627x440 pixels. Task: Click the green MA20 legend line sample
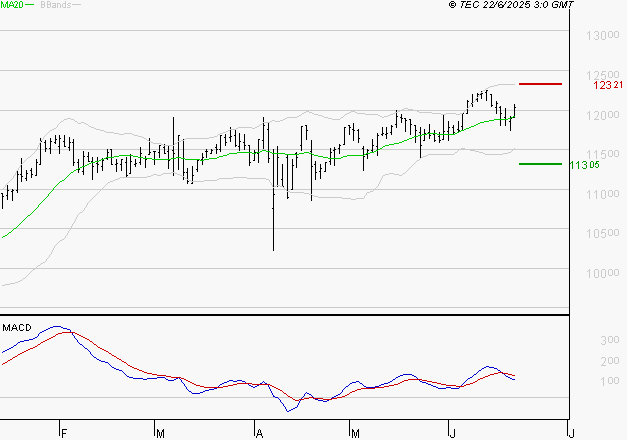(29, 5)
